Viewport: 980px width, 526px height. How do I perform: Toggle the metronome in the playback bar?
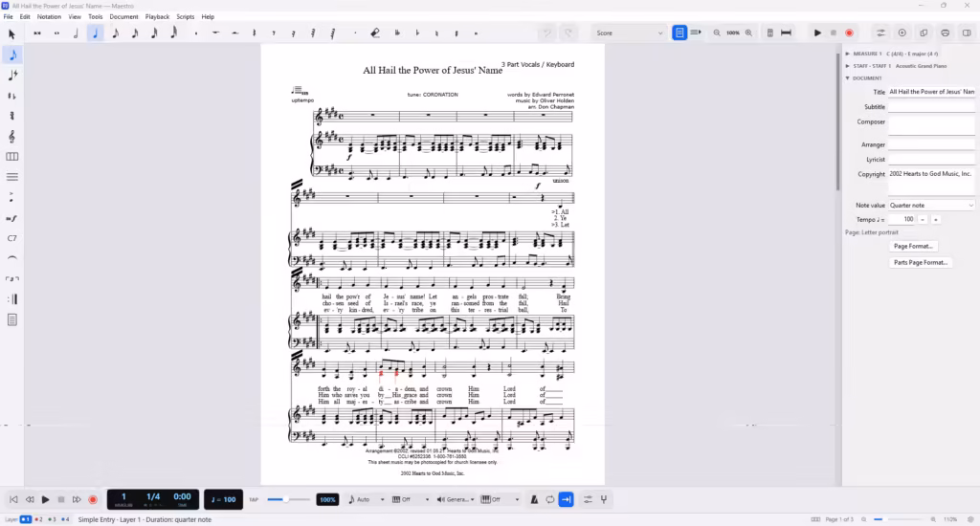(534, 499)
